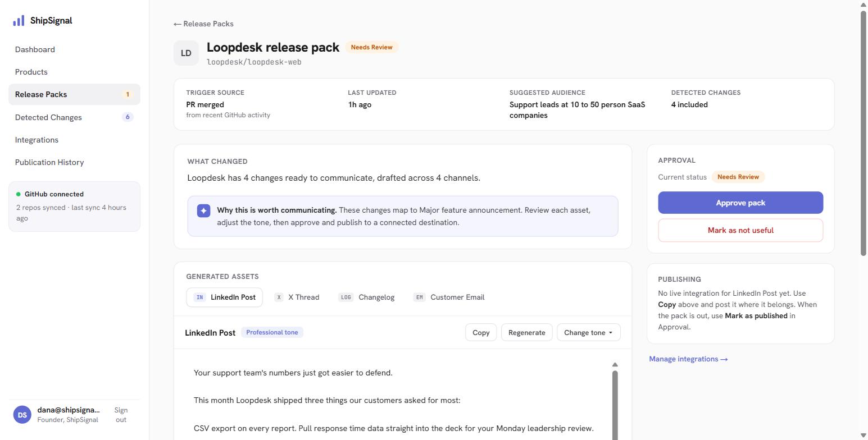
Task: Follow the Manage integrations link
Action: point(688,359)
